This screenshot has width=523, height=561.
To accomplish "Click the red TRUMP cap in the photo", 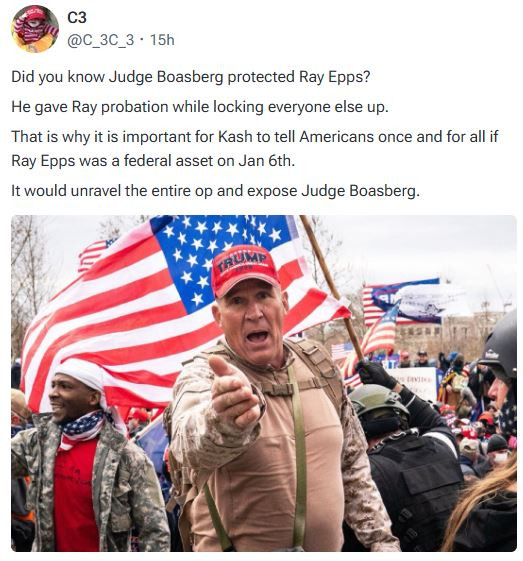I will (245, 269).
